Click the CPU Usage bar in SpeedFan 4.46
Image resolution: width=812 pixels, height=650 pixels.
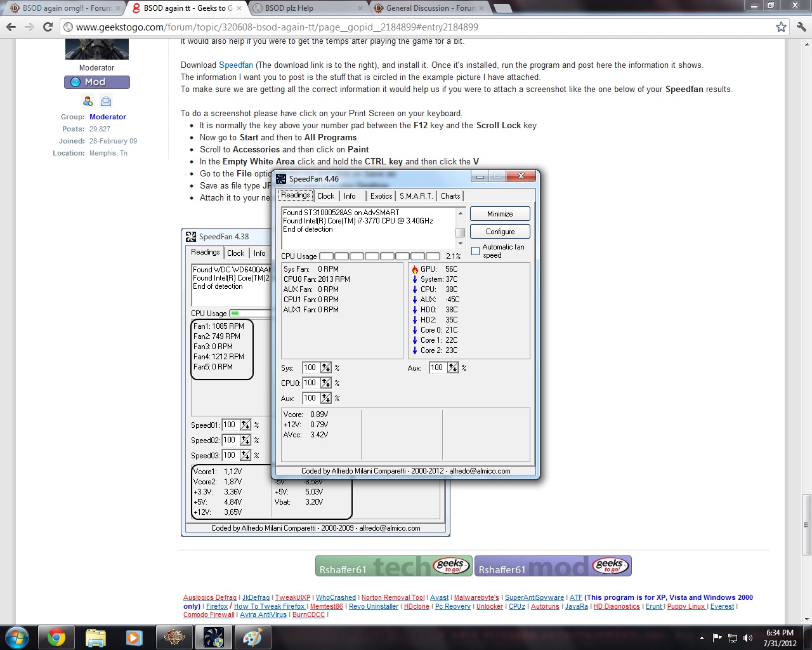coord(379,256)
